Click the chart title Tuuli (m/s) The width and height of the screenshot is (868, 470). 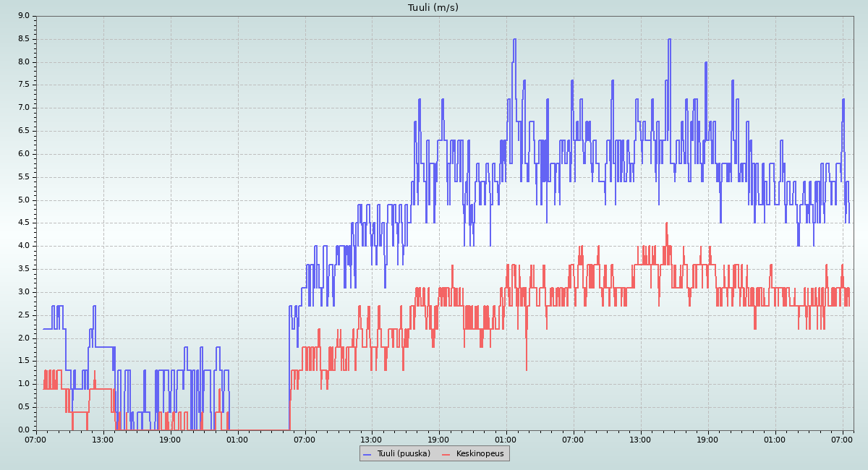coord(433,8)
